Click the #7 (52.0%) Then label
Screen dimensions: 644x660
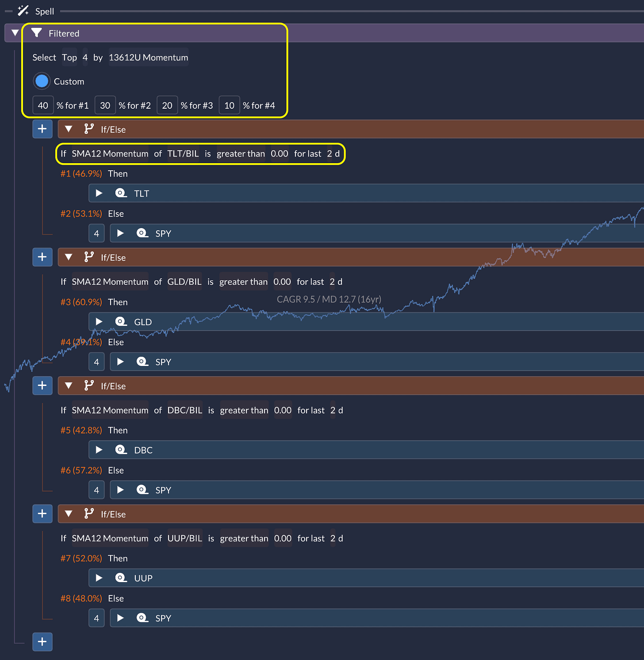click(94, 558)
